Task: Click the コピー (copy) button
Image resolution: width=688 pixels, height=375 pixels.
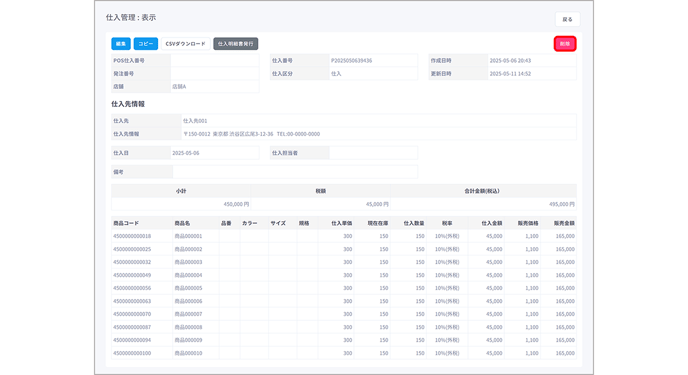Action: (146, 44)
